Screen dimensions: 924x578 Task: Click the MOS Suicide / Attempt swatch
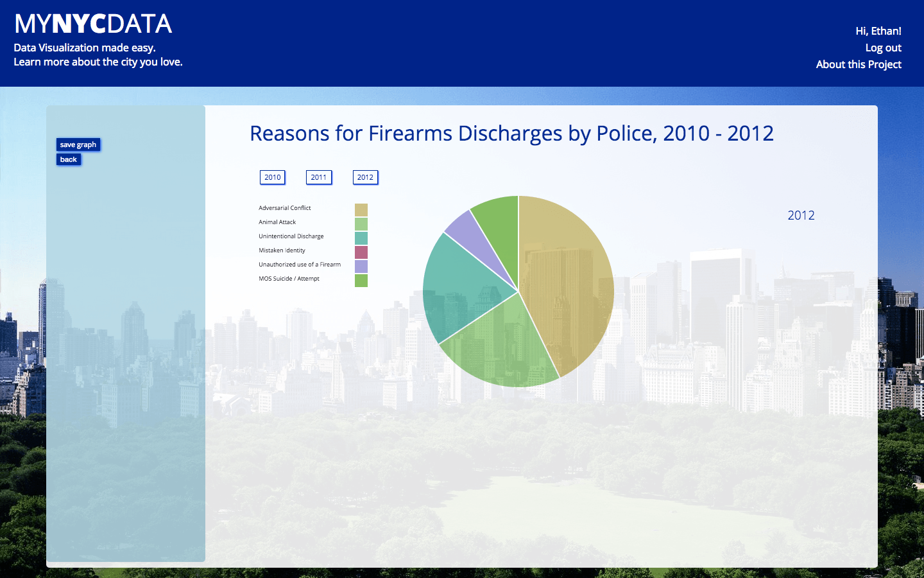pos(361,281)
